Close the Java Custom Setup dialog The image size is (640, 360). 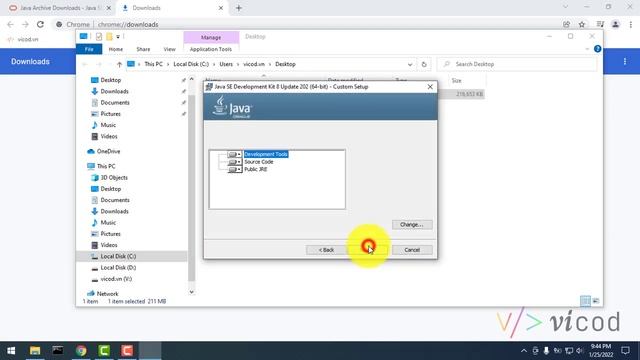point(430,87)
